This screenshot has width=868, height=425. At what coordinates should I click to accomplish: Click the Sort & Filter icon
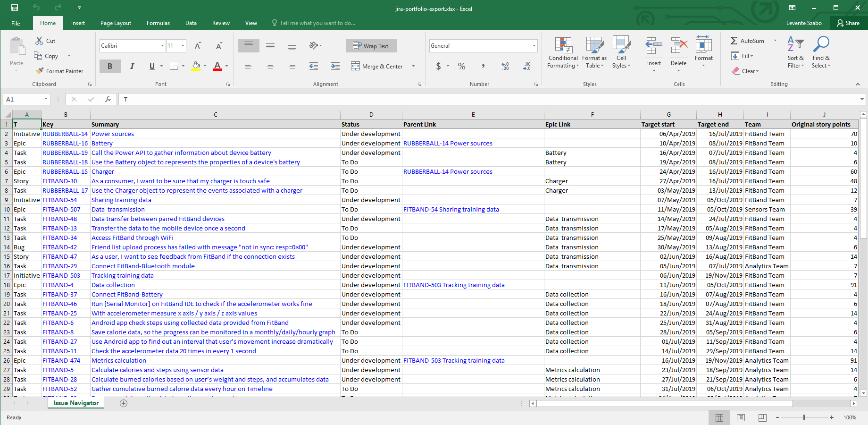point(795,45)
